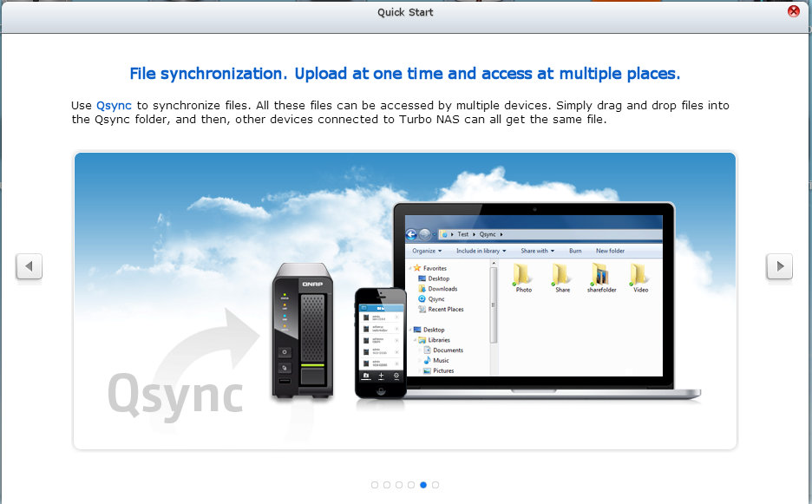Go to the previous Quick Start slide
The width and height of the screenshot is (812, 504).
click(29, 266)
